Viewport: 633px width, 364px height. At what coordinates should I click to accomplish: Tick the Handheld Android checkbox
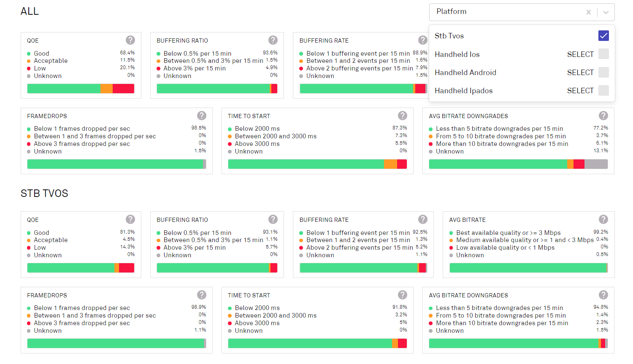[x=603, y=72]
